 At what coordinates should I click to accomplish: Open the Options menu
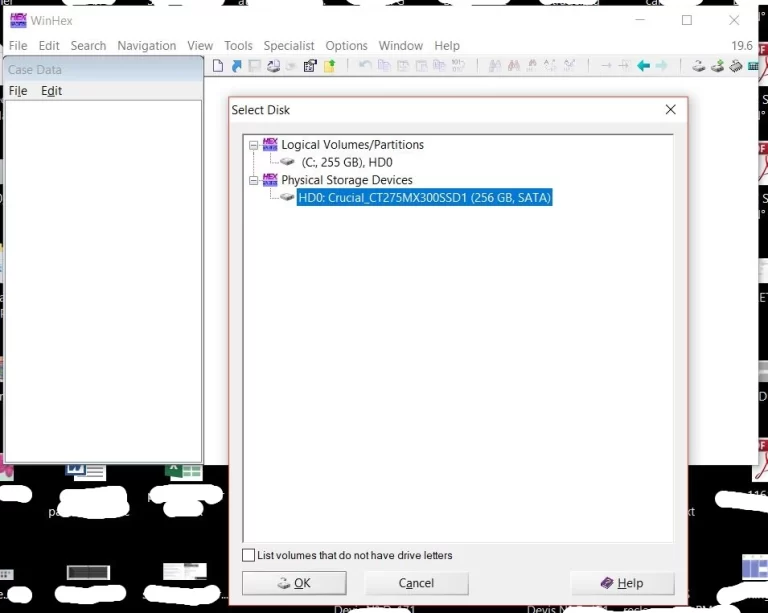[346, 46]
